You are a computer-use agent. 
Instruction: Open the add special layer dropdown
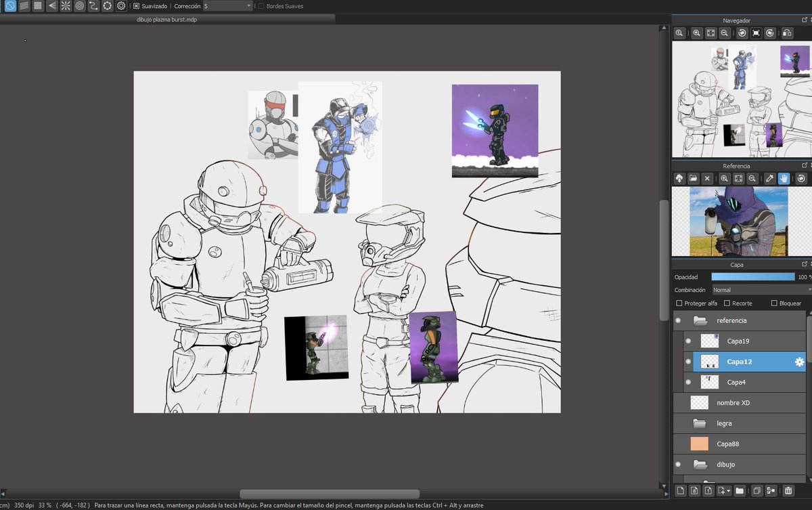(724, 490)
